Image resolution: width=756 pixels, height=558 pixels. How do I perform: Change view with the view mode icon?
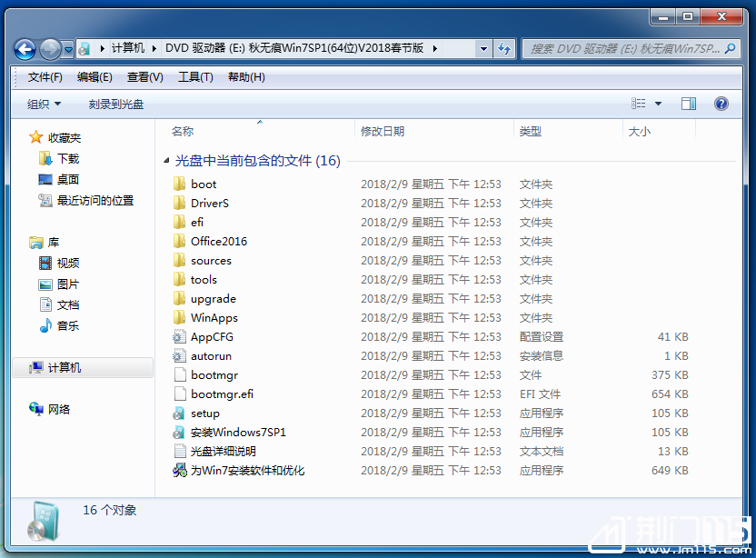coord(639,104)
